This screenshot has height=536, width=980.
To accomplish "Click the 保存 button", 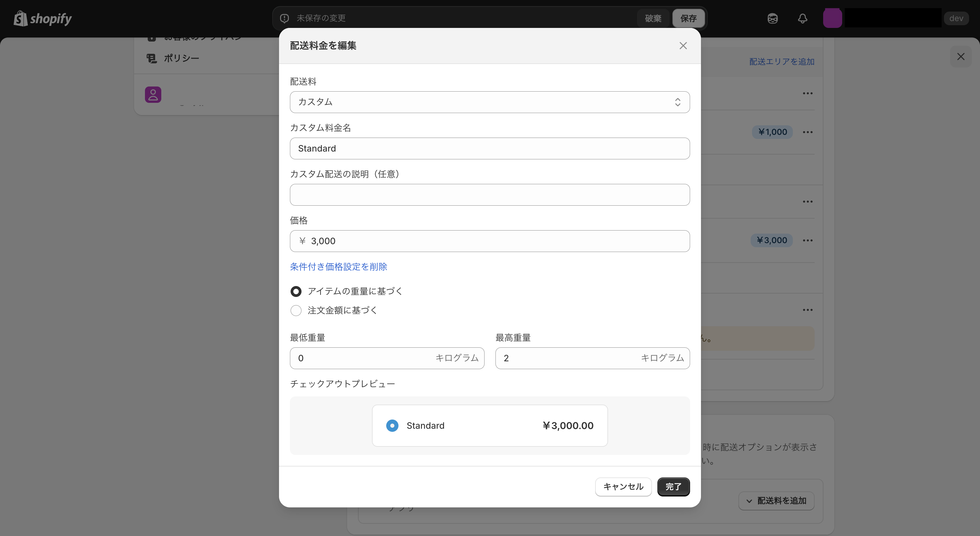I will (x=688, y=18).
